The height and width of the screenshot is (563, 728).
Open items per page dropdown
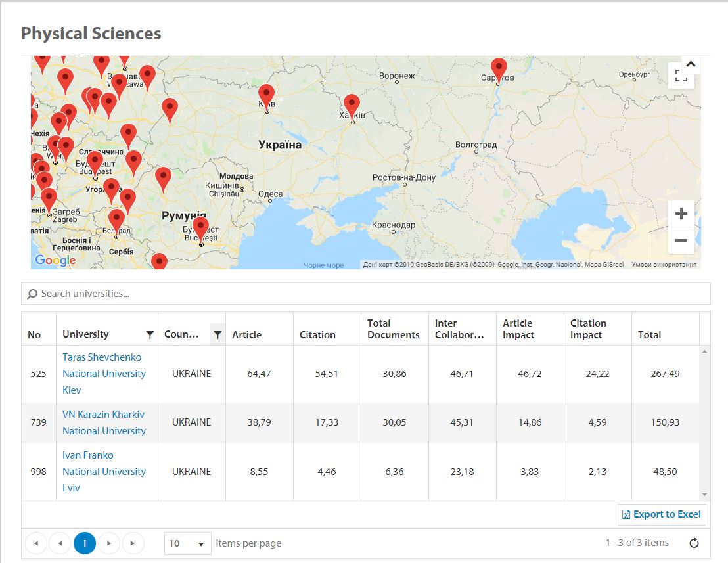(x=187, y=543)
